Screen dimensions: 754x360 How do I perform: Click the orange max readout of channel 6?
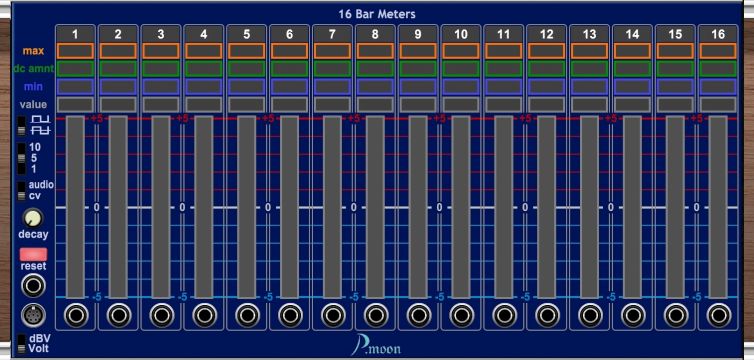pyautogui.click(x=289, y=51)
